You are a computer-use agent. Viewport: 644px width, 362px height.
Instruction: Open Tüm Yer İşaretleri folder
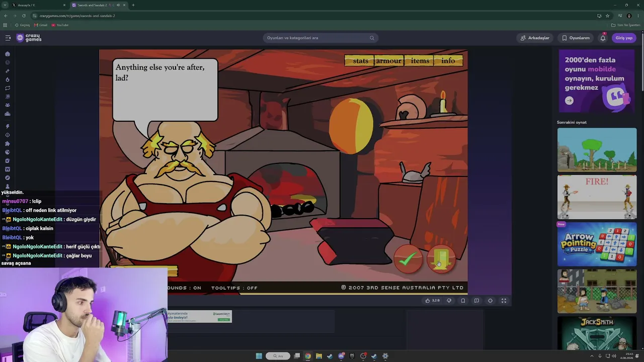(x=625, y=25)
